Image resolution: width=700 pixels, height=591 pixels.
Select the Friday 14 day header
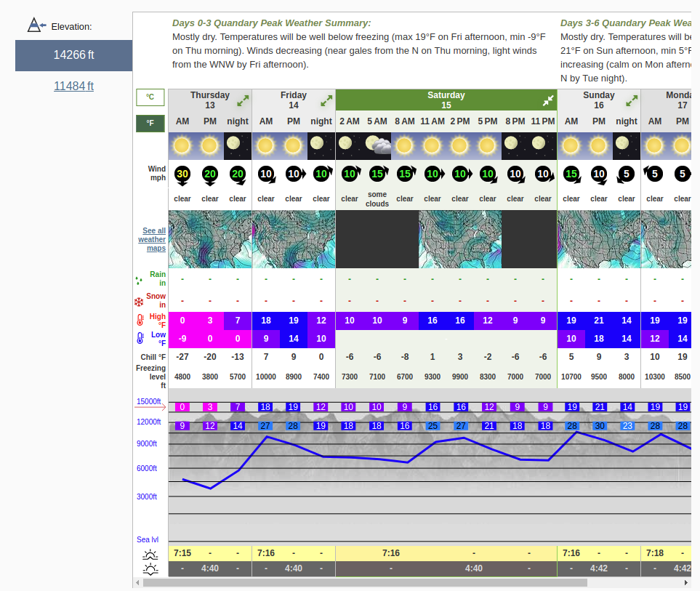[294, 100]
